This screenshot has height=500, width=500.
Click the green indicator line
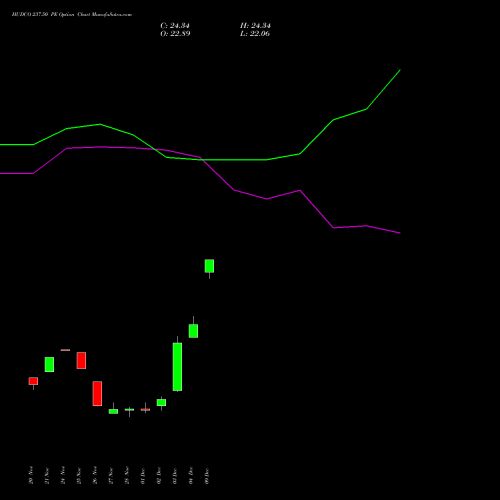233,160
